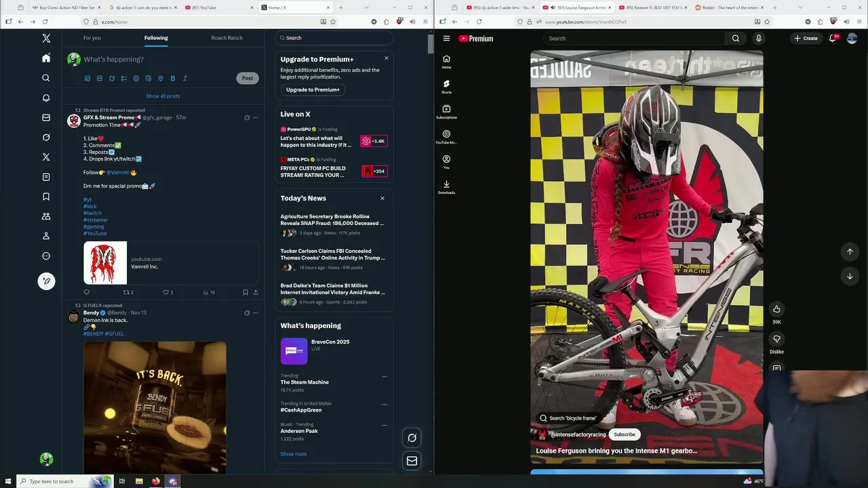
Task: Go to Home in X sidebar
Action: (x=46, y=58)
